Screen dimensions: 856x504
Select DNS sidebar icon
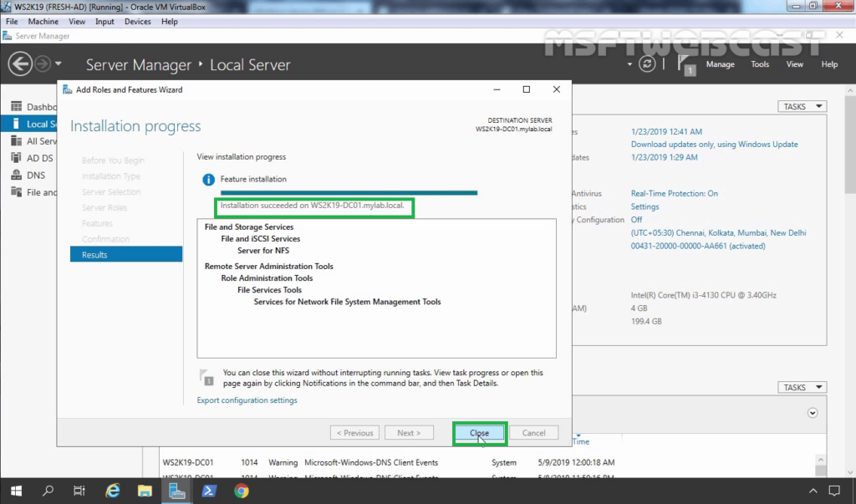click(17, 176)
